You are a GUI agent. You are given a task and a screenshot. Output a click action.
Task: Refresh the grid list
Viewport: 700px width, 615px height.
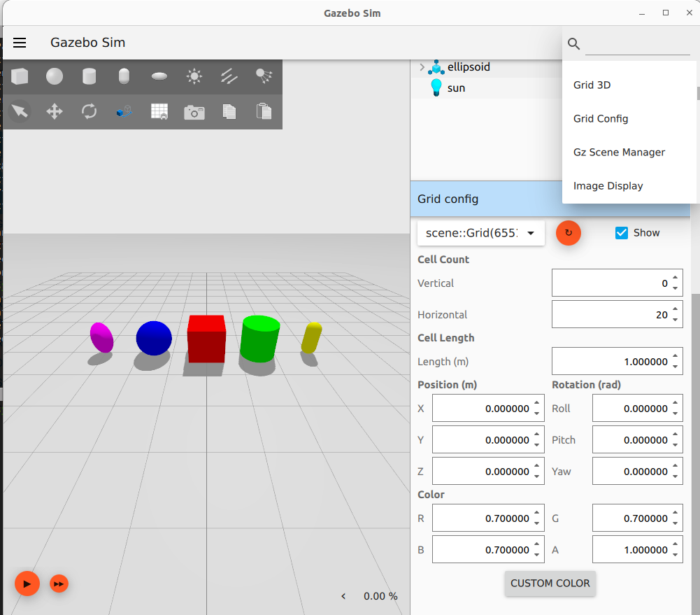(x=569, y=233)
